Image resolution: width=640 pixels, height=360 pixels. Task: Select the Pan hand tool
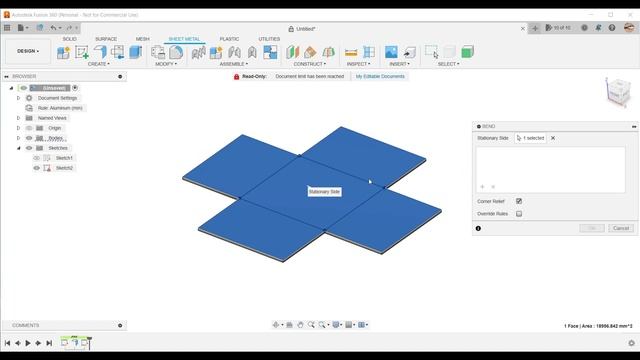tap(300, 325)
